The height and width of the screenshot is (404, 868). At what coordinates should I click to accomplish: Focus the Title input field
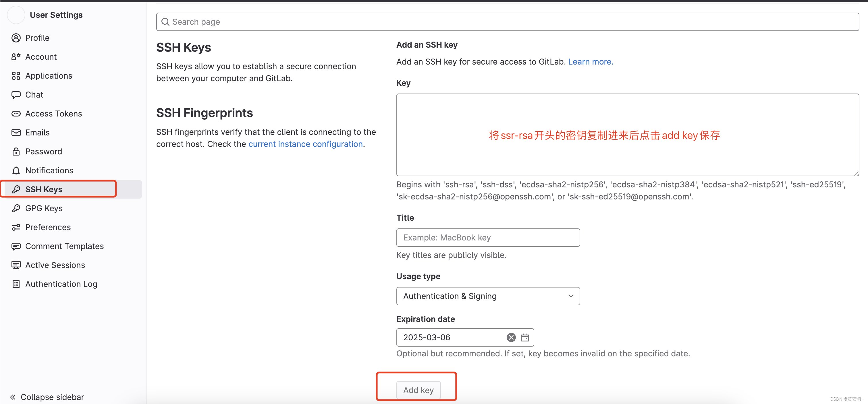488,237
